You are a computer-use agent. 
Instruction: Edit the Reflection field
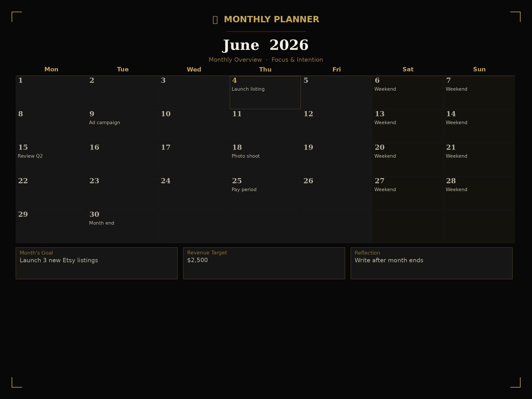432,263
